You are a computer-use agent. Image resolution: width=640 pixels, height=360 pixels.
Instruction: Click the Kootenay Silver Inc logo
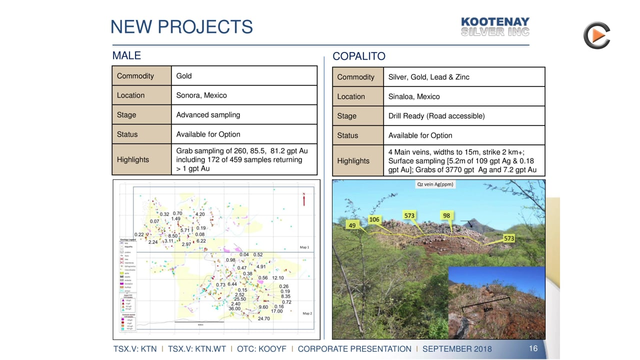495,27
